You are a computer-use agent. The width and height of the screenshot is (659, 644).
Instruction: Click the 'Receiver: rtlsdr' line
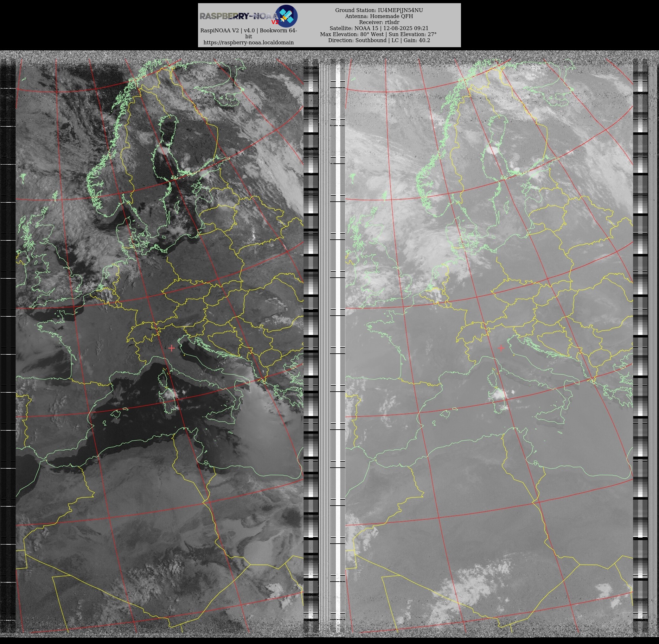click(x=379, y=22)
